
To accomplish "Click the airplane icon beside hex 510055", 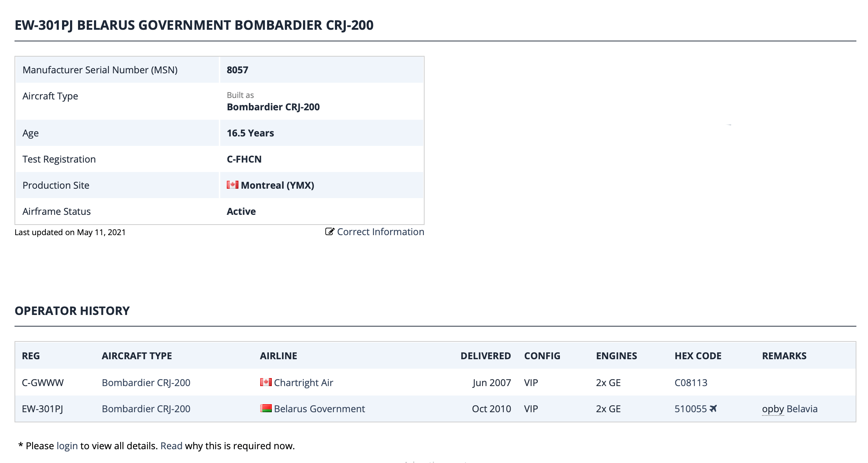I will point(713,409).
